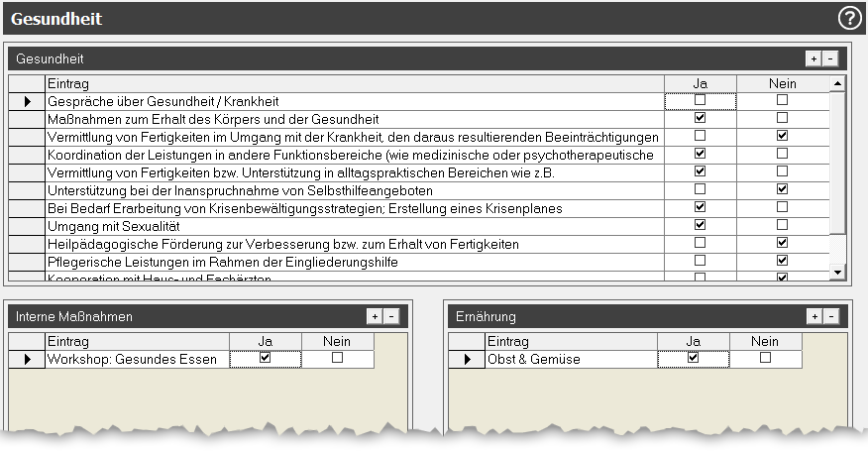Add entry with Interne Maßnahmen plus button
The height and width of the screenshot is (451, 868).
(x=375, y=316)
